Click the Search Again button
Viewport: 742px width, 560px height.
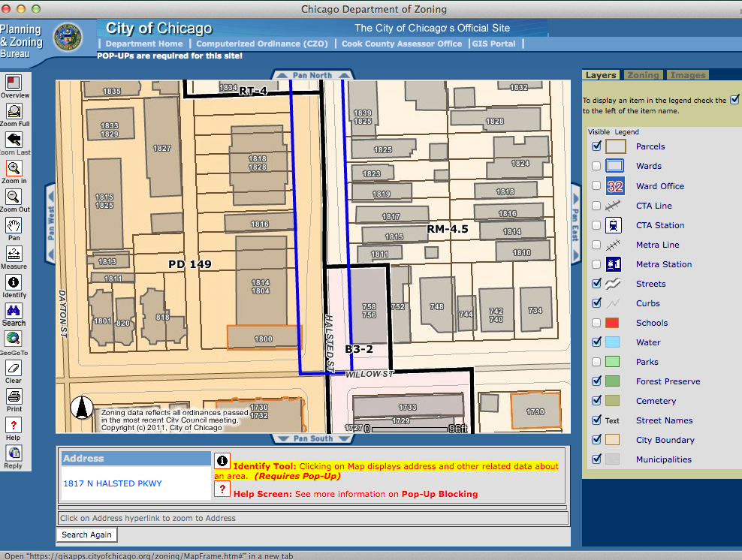pos(86,534)
